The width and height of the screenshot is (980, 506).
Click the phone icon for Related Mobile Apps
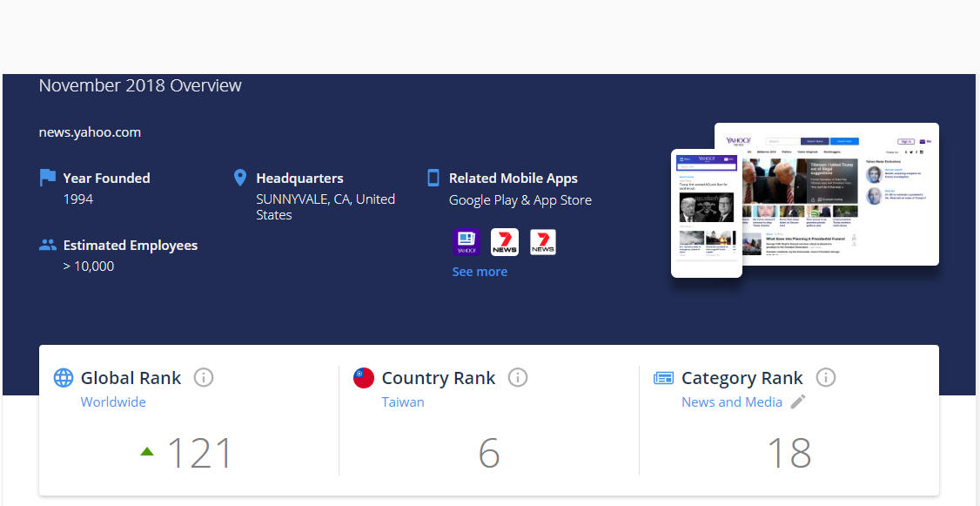(433, 178)
